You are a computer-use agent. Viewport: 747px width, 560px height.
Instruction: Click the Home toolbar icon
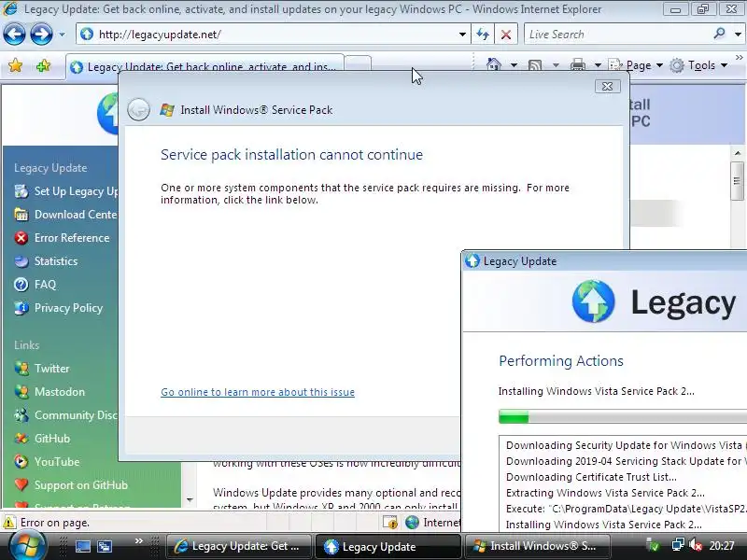pos(494,64)
